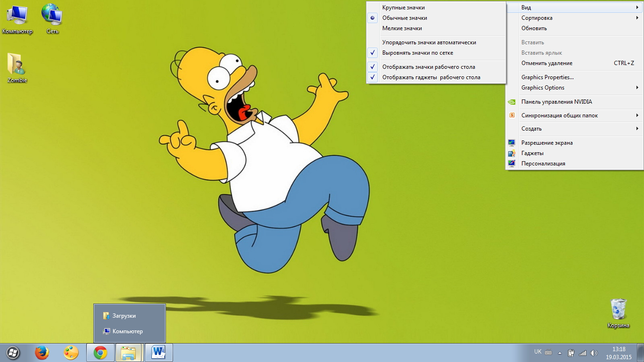Expand the Создать submenu
The height and width of the screenshot is (362, 644).
coord(574,129)
